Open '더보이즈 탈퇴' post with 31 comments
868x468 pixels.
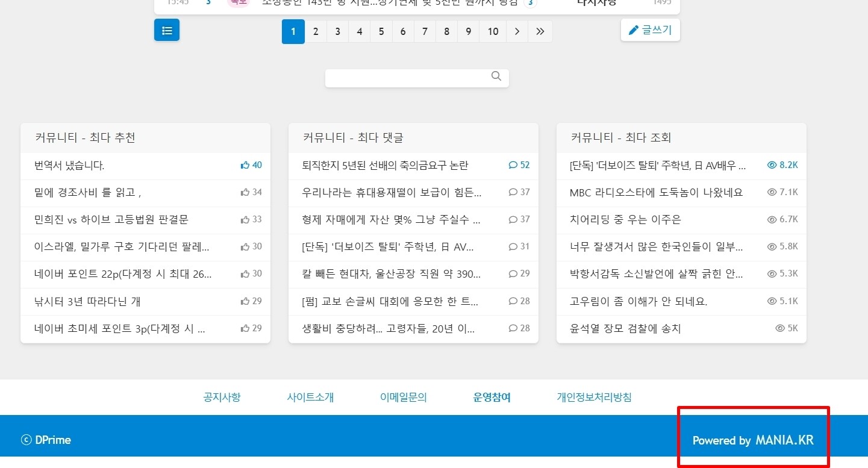[x=388, y=246]
